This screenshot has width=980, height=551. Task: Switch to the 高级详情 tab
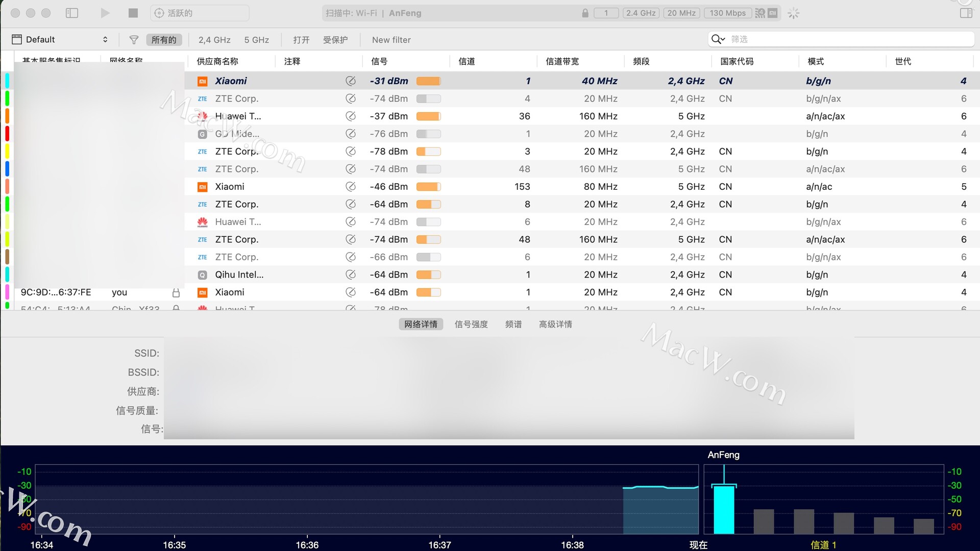click(x=555, y=324)
